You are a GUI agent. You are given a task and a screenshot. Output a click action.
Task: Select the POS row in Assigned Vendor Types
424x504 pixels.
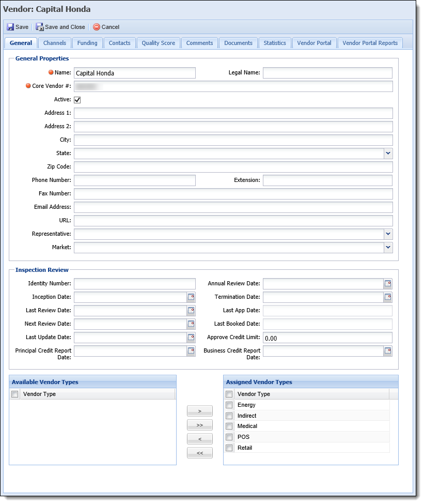pos(307,437)
